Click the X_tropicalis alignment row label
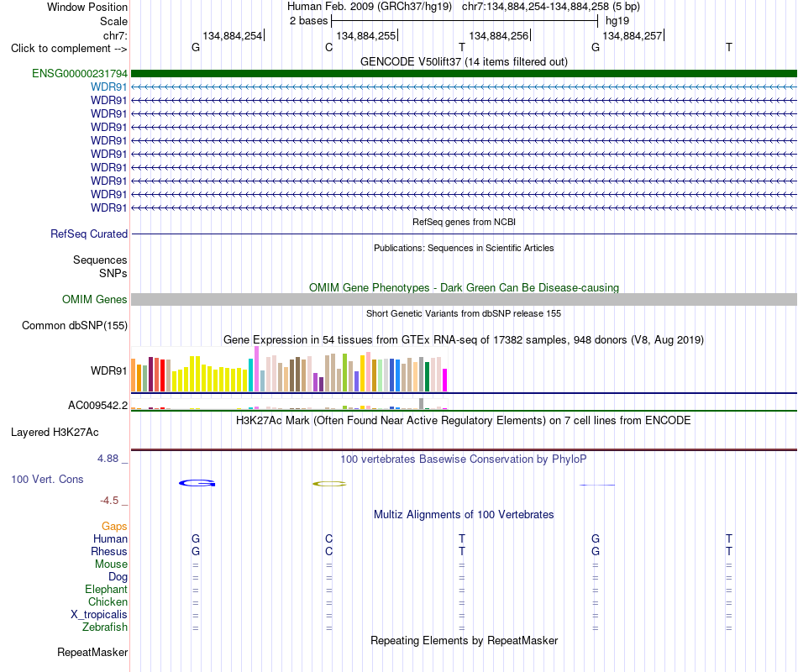Viewport: 798px width, 672px height. (x=99, y=615)
